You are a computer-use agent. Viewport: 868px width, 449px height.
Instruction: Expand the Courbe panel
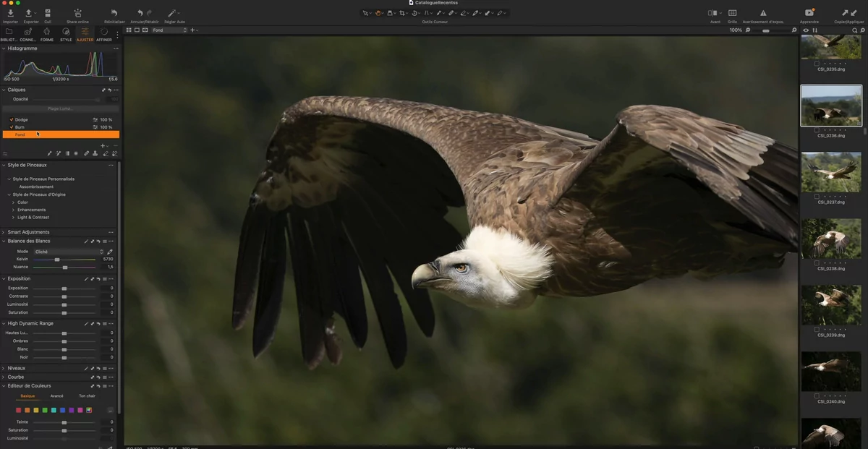(x=4, y=377)
